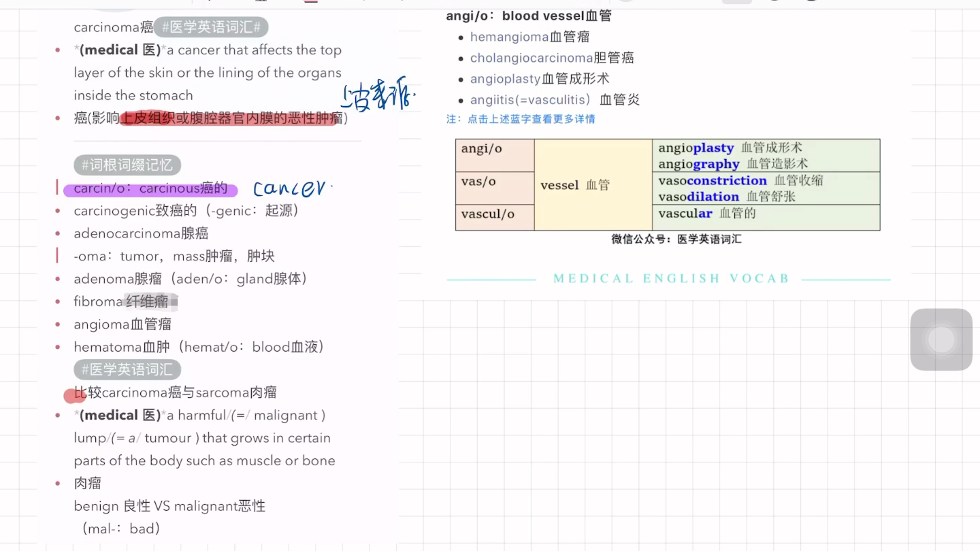The image size is (980, 551).
Task: Select the #医学英语词汇 tag above 比较carcinoma
Action: click(127, 369)
